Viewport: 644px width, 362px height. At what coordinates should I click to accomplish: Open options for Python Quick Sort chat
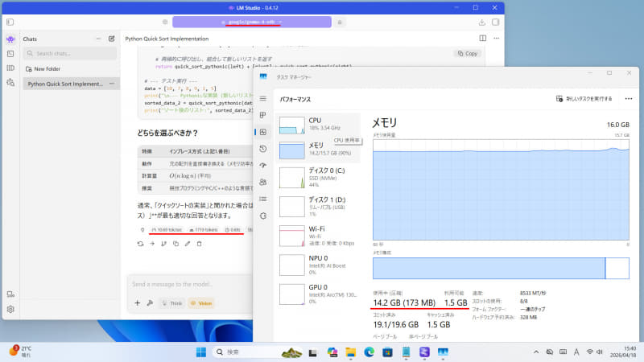coord(112,84)
